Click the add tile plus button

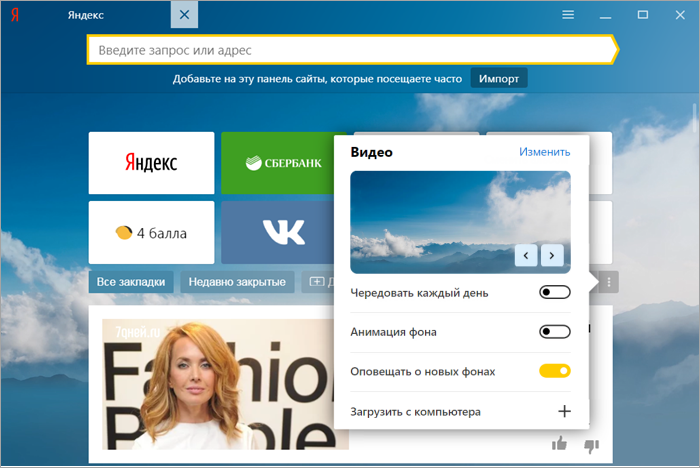(x=318, y=282)
